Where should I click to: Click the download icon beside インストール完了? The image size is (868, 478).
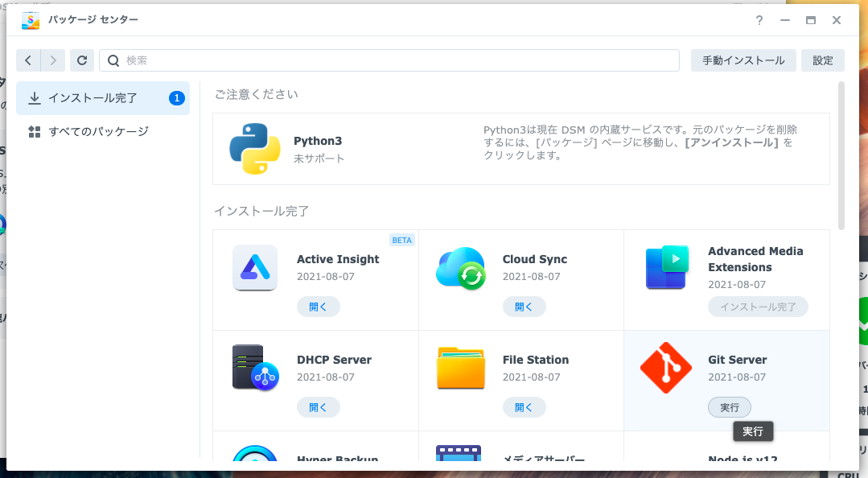(x=35, y=98)
